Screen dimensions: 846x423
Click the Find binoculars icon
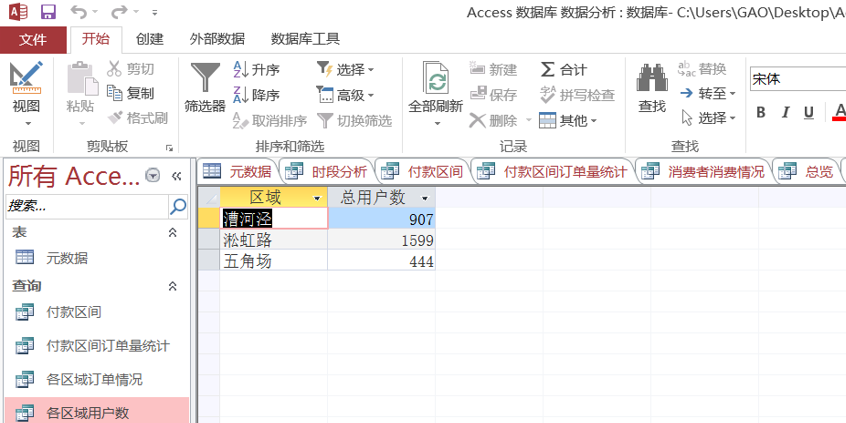tap(652, 78)
